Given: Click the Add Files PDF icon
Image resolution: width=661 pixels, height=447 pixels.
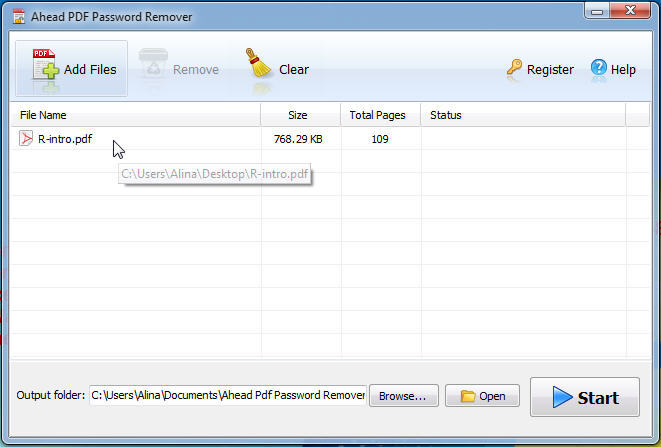Looking at the screenshot, I should (46, 64).
